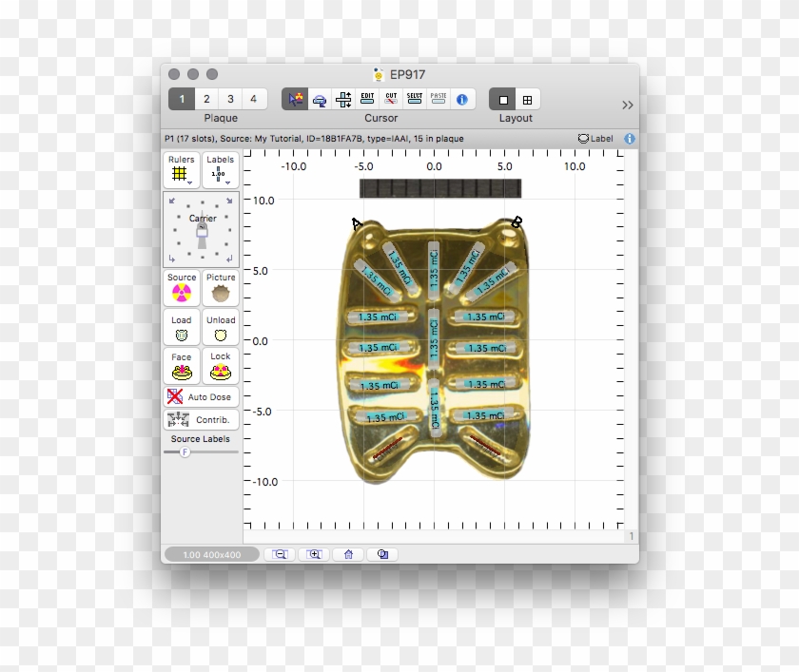Image resolution: width=799 pixels, height=672 pixels.
Task: Select the Cut cursor mode
Action: (393, 98)
